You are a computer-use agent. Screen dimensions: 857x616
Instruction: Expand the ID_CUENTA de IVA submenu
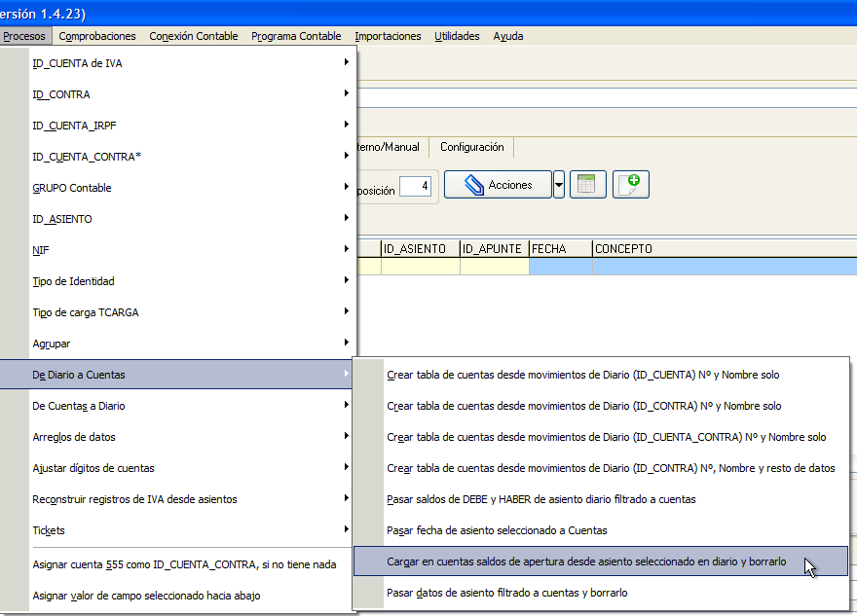(178, 63)
